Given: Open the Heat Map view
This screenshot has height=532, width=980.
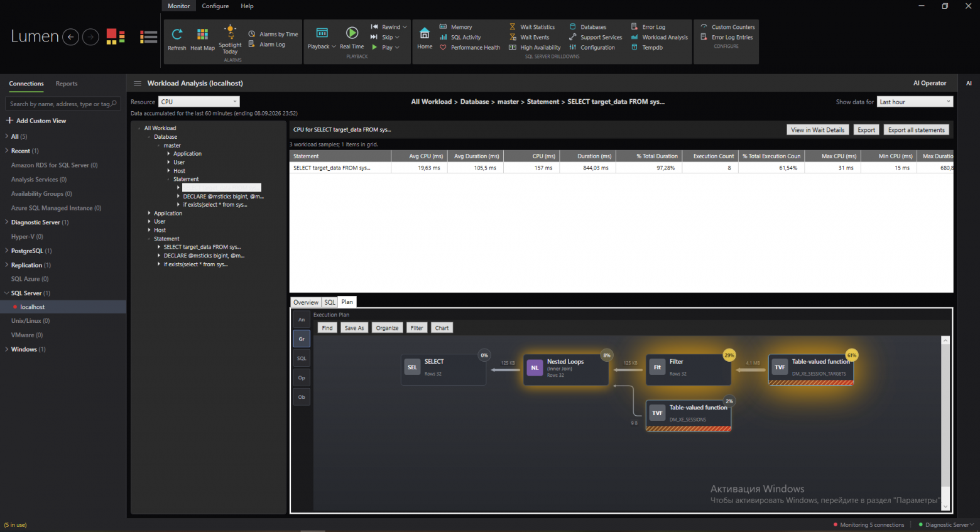Looking at the screenshot, I should coord(202,39).
